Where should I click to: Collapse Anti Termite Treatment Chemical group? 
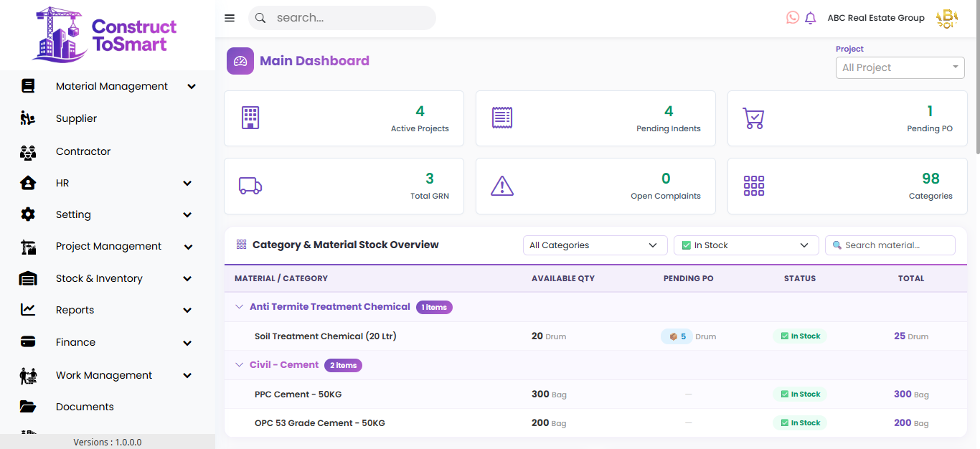coord(240,307)
